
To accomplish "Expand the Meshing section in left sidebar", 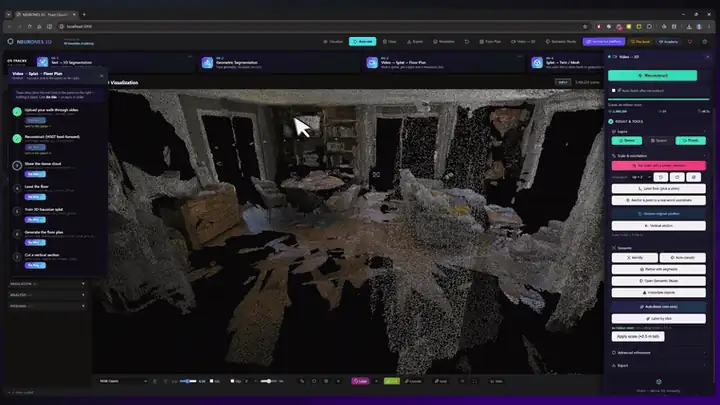I will (x=47, y=306).
